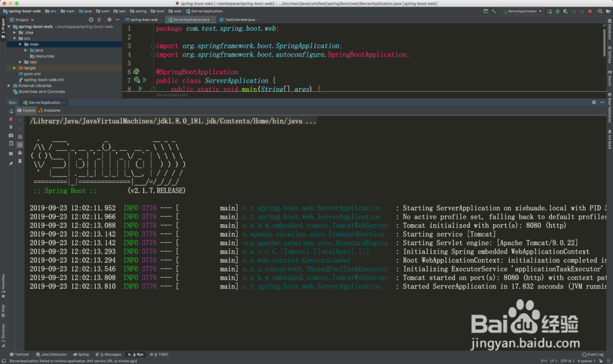Open Search Everywhere magnifier icon
Image resolution: width=613 pixels, height=364 pixels.
pos(600,12)
